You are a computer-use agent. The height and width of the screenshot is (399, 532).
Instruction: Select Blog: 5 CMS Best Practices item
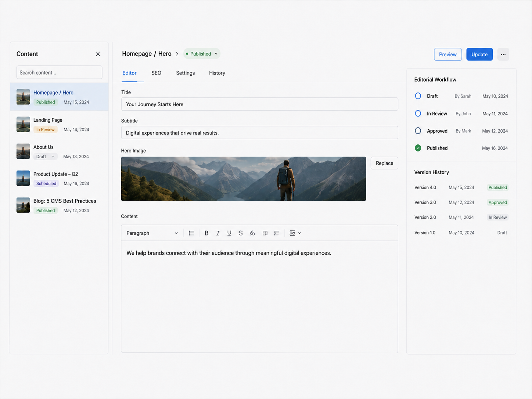(59, 205)
